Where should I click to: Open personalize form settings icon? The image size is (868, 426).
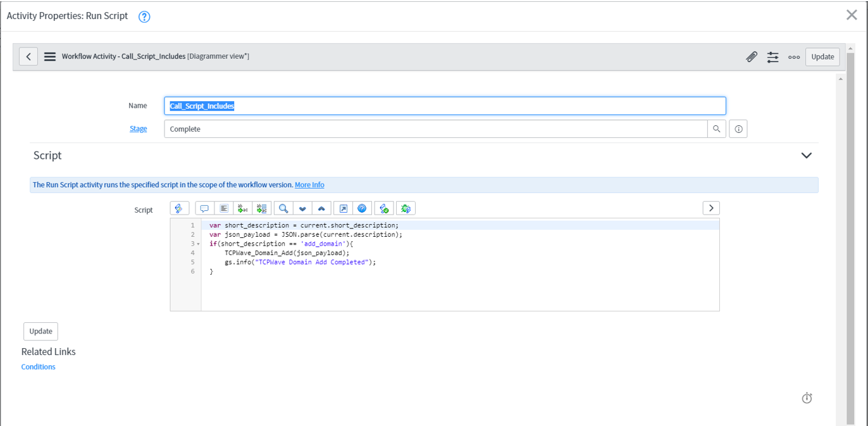(772, 56)
